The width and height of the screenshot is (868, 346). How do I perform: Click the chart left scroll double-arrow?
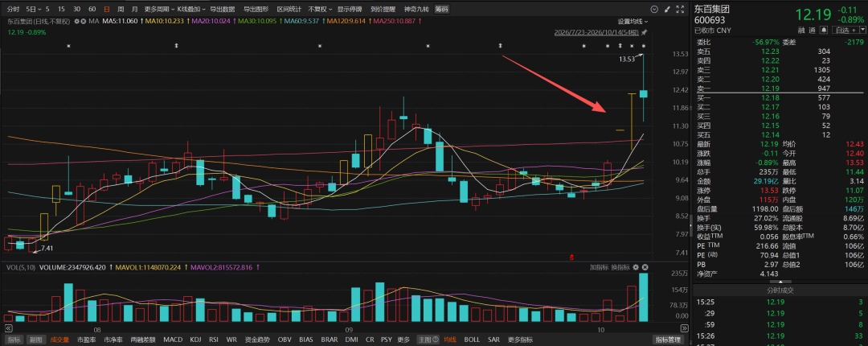click(8, 329)
